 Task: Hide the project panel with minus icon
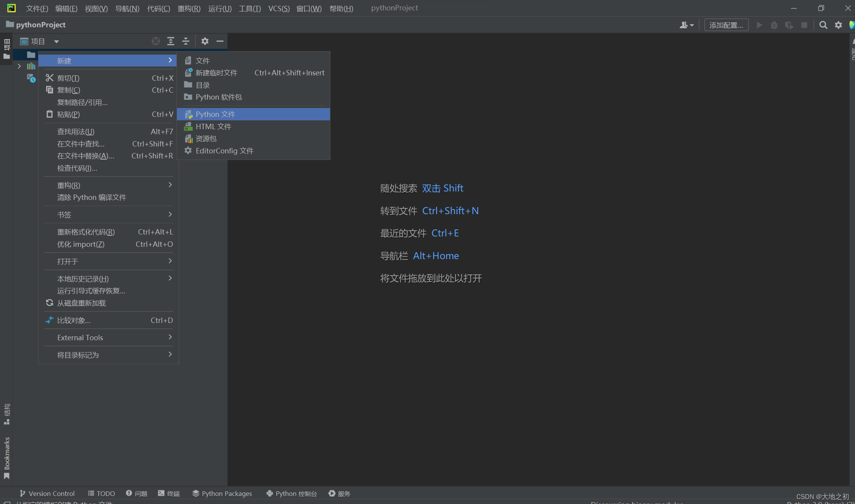click(x=220, y=41)
